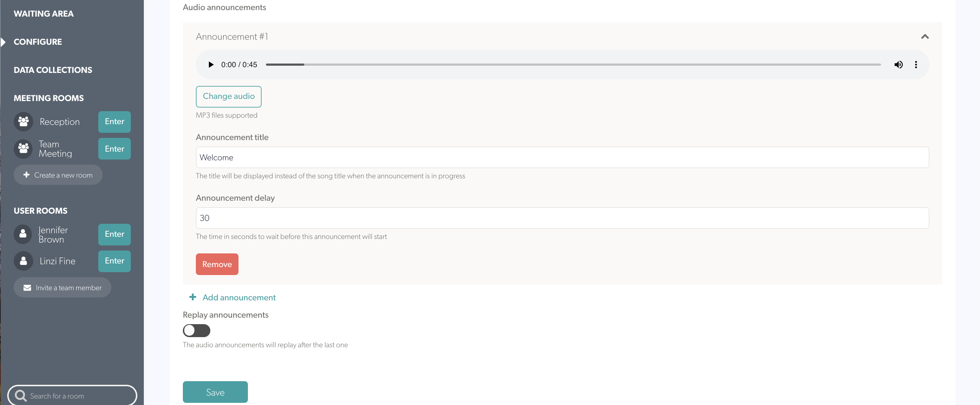
Task: Click the Meeting Rooms heading
Action: 49,98
